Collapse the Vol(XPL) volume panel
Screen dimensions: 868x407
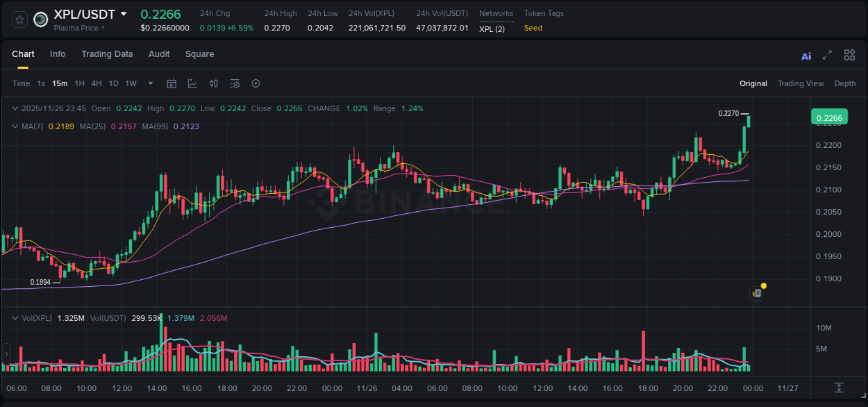coord(15,318)
